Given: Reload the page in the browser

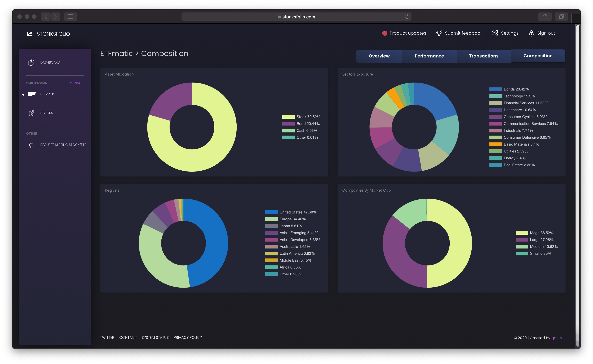Looking at the screenshot, I should pos(407,17).
